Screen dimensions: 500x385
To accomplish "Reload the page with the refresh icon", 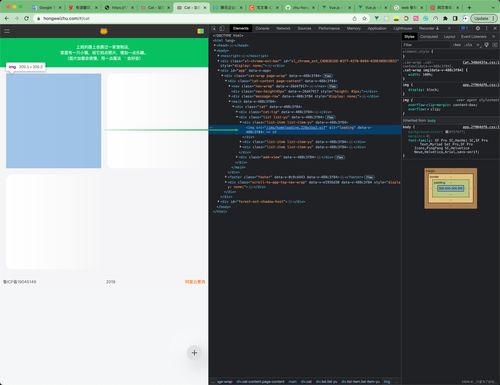I will (x=26, y=18).
